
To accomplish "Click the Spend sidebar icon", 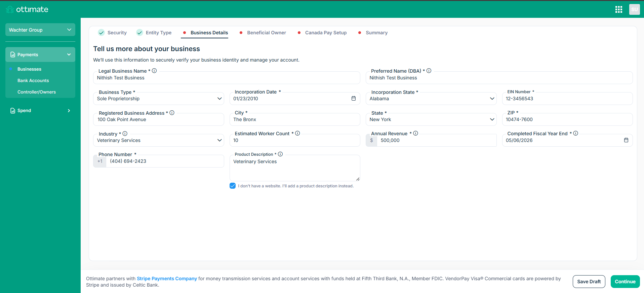I will [x=13, y=111].
